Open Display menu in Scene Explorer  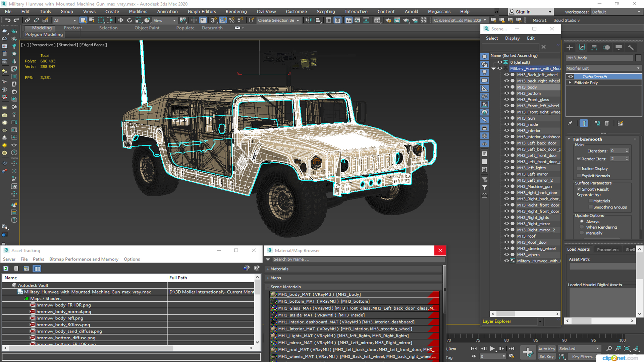[x=513, y=38]
